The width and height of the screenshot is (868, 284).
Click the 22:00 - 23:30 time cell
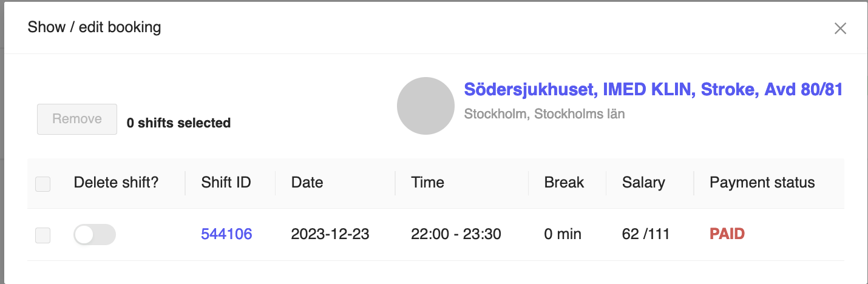pyautogui.click(x=456, y=234)
